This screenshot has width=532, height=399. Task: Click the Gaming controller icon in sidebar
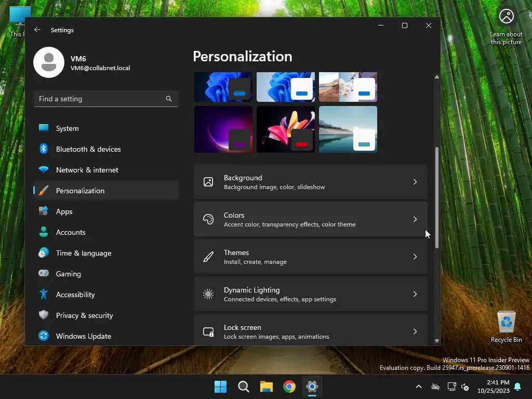point(44,273)
